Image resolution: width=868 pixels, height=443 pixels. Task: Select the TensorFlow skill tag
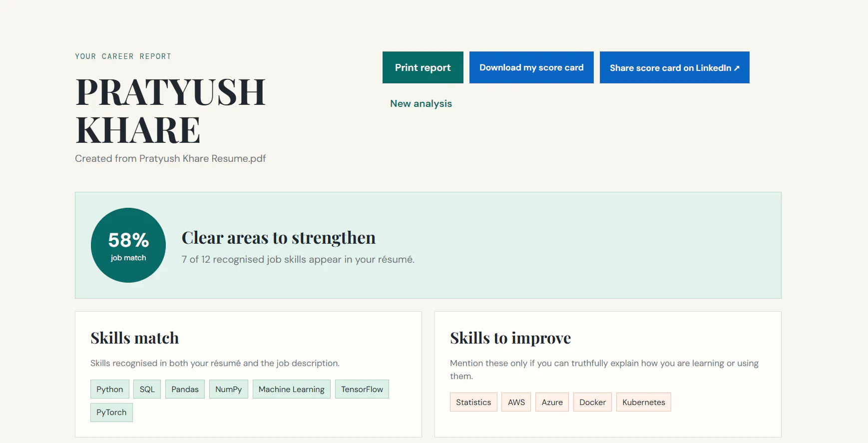[362, 389]
